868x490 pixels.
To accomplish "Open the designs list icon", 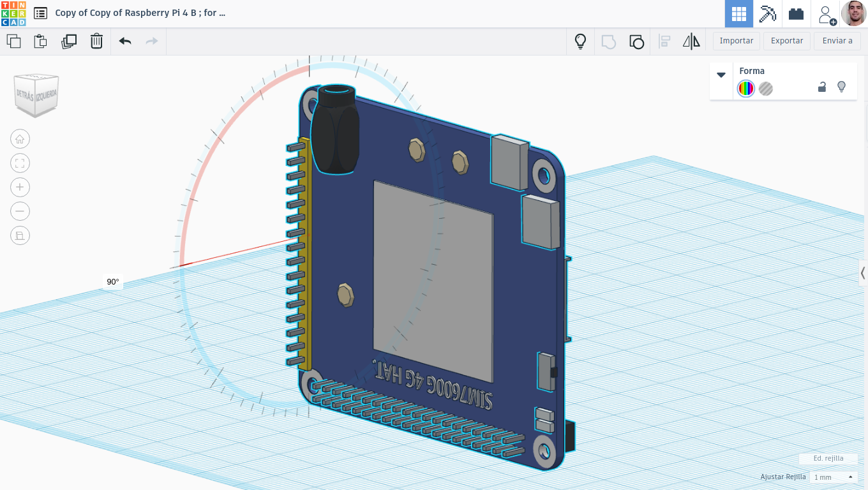I will 40,13.
